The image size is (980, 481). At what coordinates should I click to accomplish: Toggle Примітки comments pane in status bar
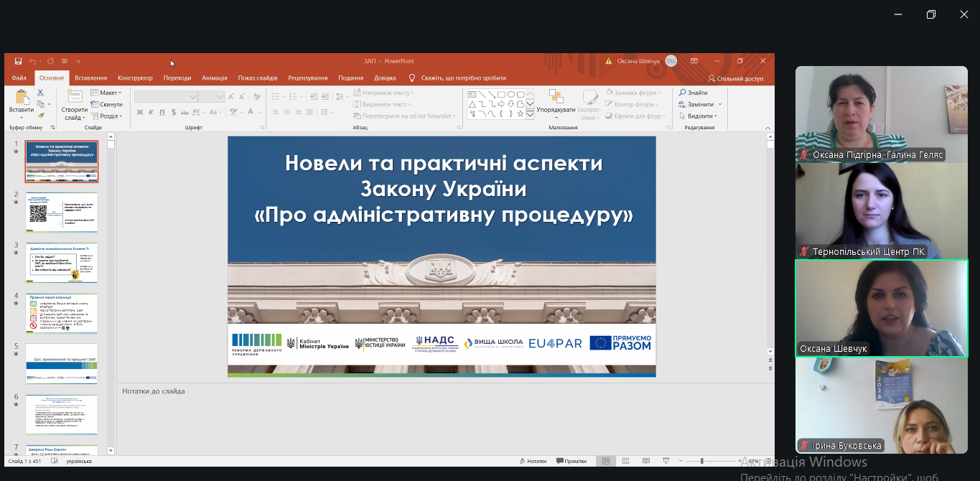coord(571,461)
